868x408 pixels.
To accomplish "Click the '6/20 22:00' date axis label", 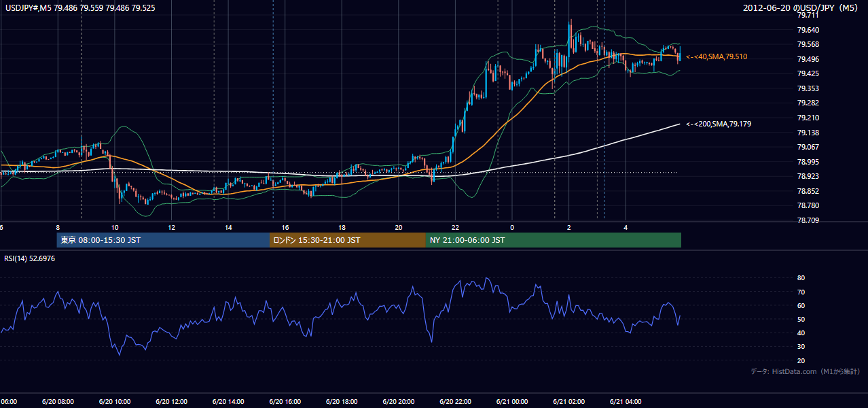I will (455, 402).
